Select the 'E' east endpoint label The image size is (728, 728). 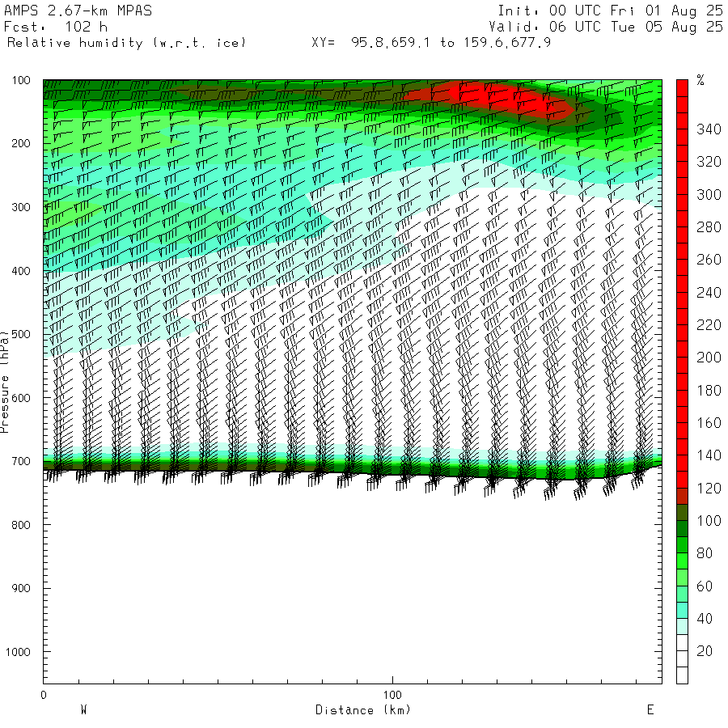tap(650, 710)
